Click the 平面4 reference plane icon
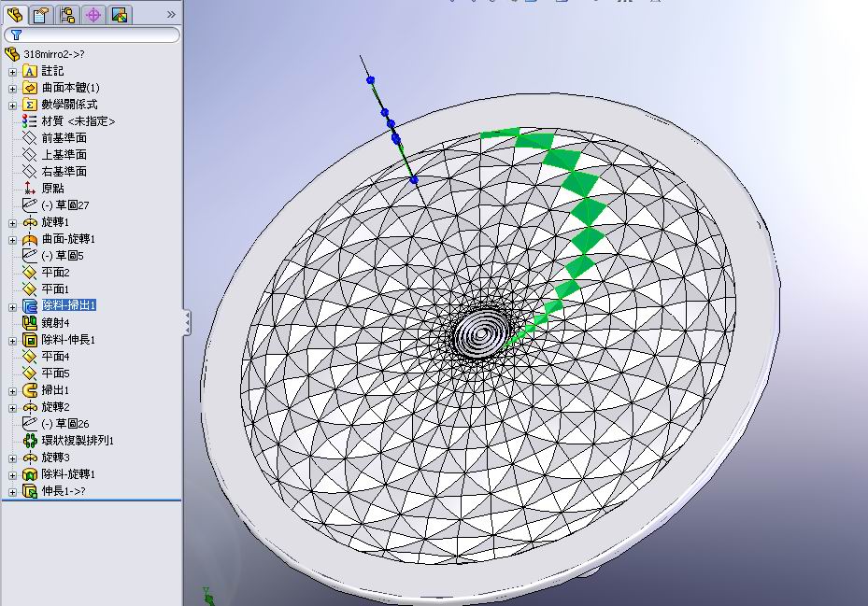This screenshot has height=606, width=868. (x=29, y=356)
